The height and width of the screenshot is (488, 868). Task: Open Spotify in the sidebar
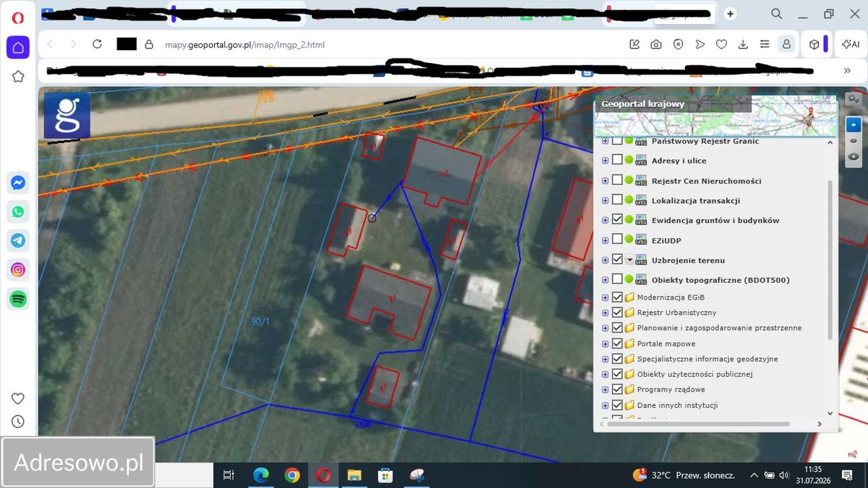[x=18, y=299]
